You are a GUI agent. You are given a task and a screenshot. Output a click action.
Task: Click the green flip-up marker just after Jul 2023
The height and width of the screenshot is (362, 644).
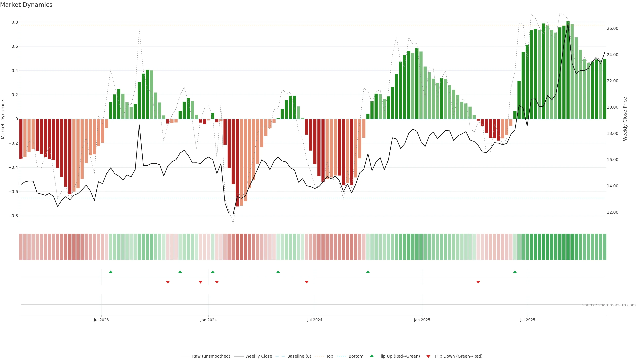coord(111,272)
